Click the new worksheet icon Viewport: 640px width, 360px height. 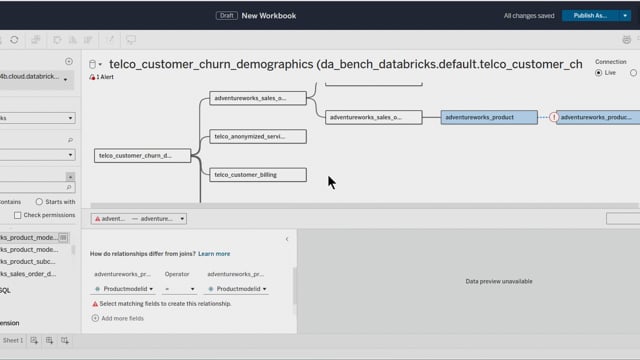[x=34, y=340]
